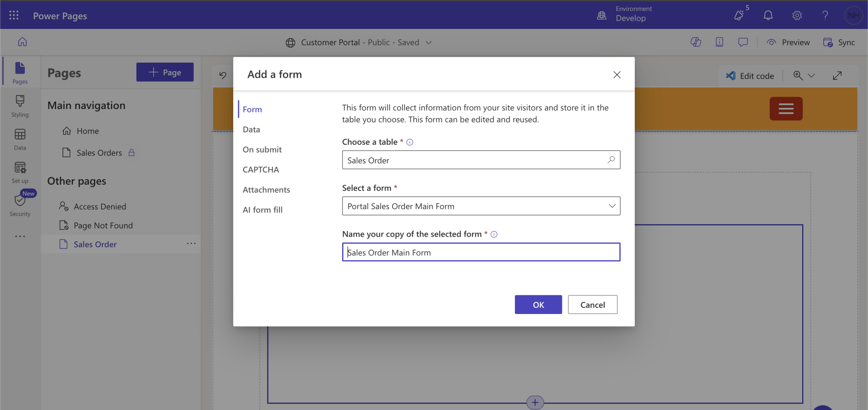Screen dimensions: 868x410
Task: Click the info icon beside Choose a table
Action: (x=410, y=142)
